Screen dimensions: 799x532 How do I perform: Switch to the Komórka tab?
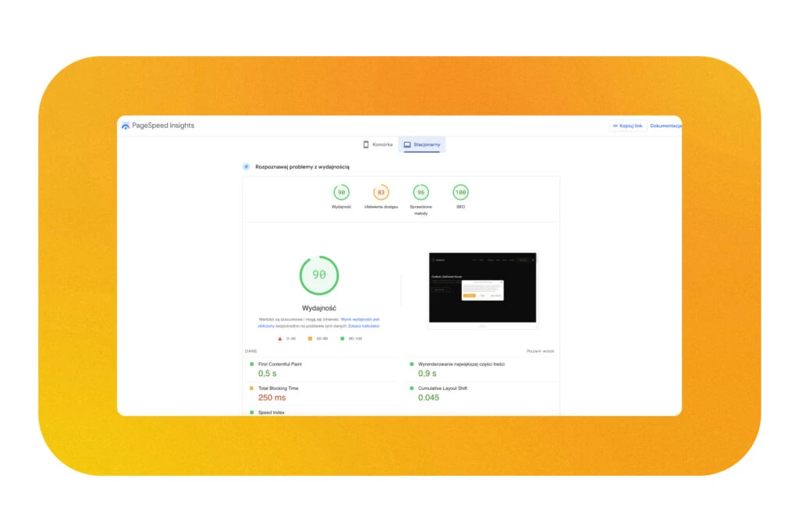pos(378,144)
